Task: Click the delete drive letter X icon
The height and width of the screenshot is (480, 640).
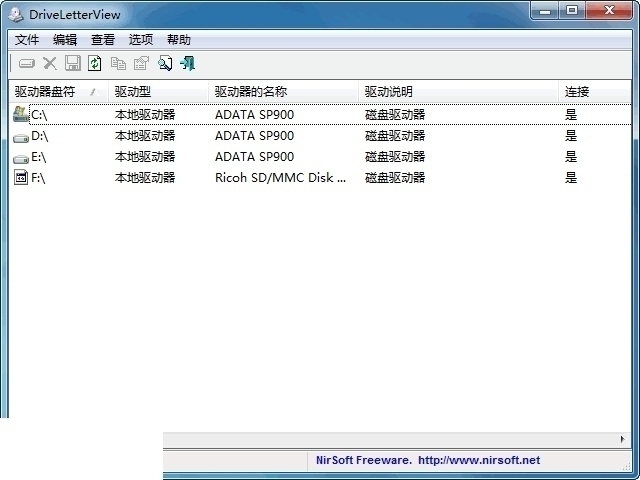Action: (50, 64)
